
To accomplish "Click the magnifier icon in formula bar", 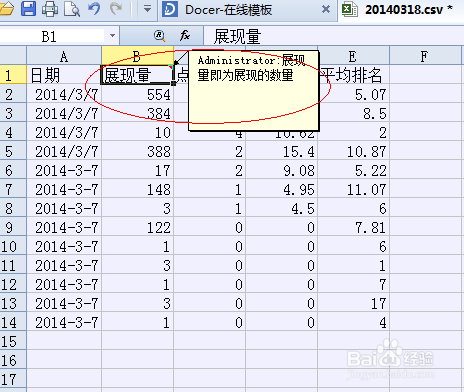I will click(x=160, y=36).
